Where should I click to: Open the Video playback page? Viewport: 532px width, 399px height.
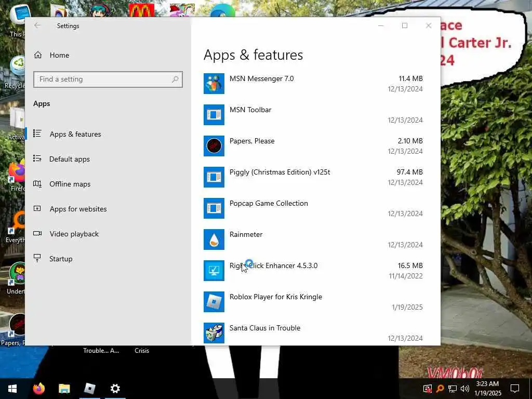pos(108,234)
